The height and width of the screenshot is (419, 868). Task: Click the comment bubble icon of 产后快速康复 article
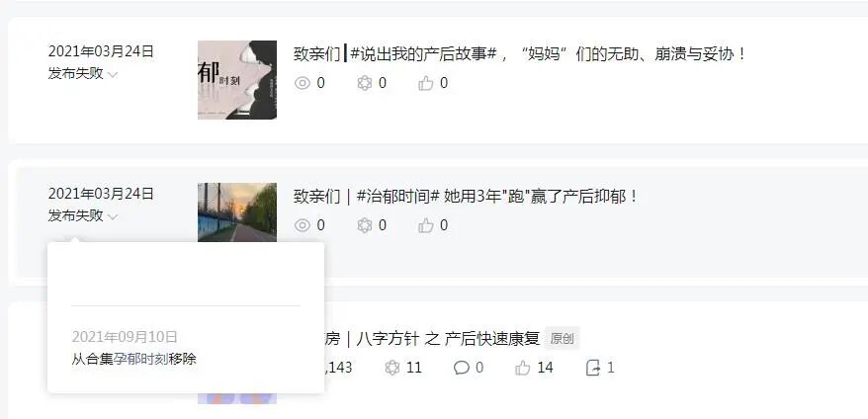pyautogui.click(x=461, y=368)
